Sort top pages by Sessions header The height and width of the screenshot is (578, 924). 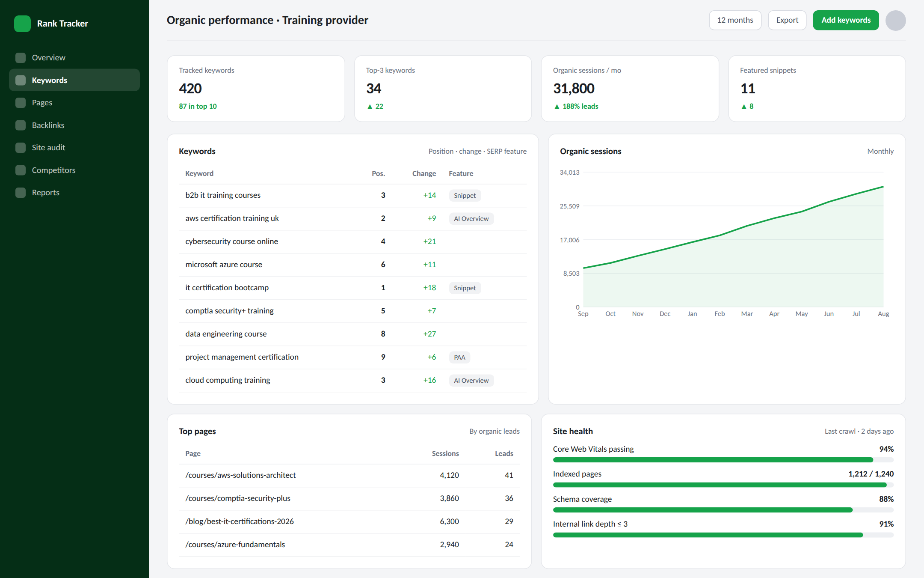click(x=445, y=453)
